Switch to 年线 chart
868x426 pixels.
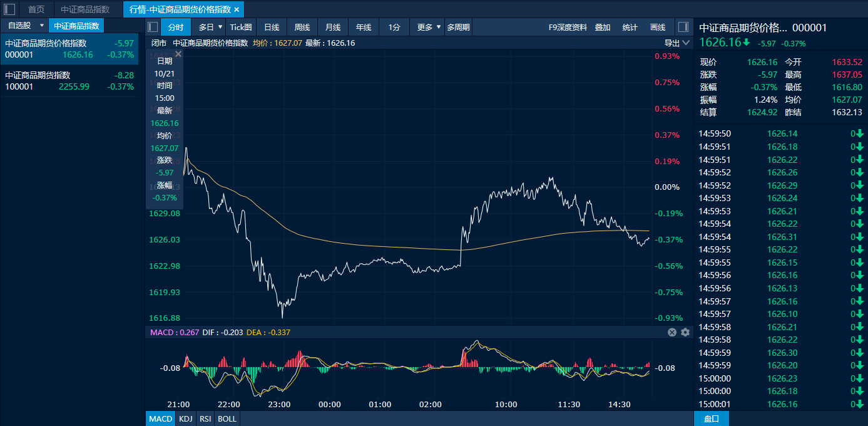coord(364,27)
